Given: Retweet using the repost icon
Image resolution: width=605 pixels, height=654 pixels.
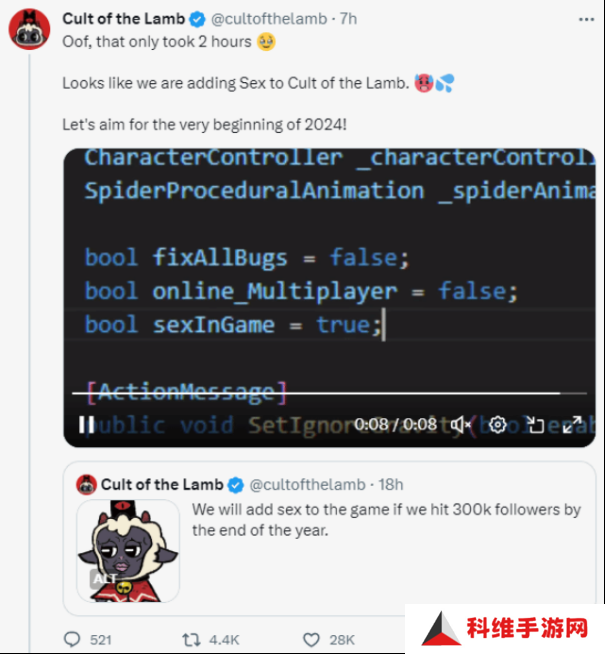Looking at the screenshot, I should (x=191, y=639).
